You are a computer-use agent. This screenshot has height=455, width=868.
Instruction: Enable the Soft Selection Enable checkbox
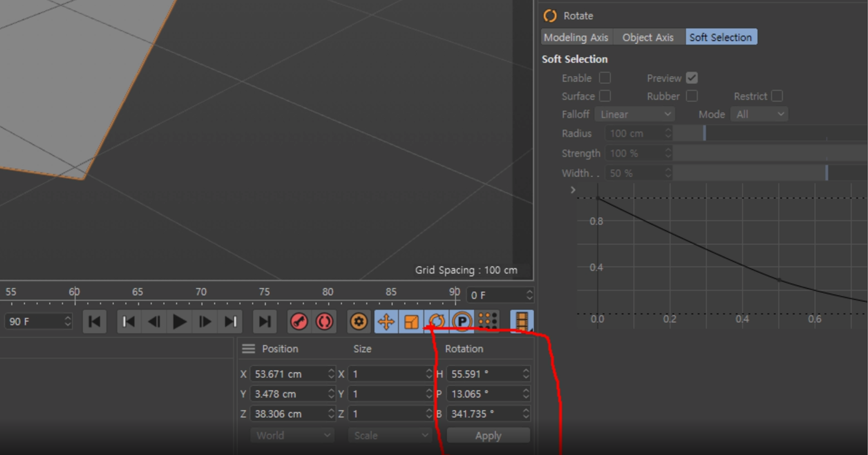click(x=604, y=78)
